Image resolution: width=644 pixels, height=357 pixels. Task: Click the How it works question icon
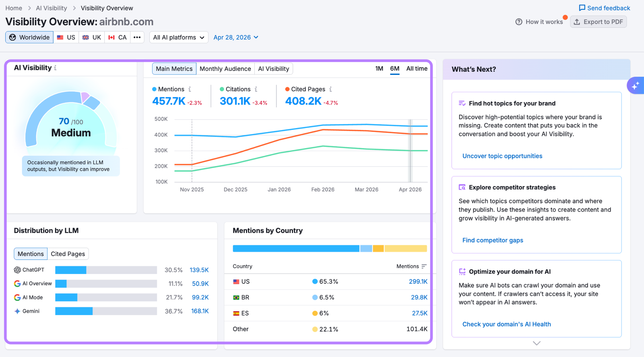(519, 22)
